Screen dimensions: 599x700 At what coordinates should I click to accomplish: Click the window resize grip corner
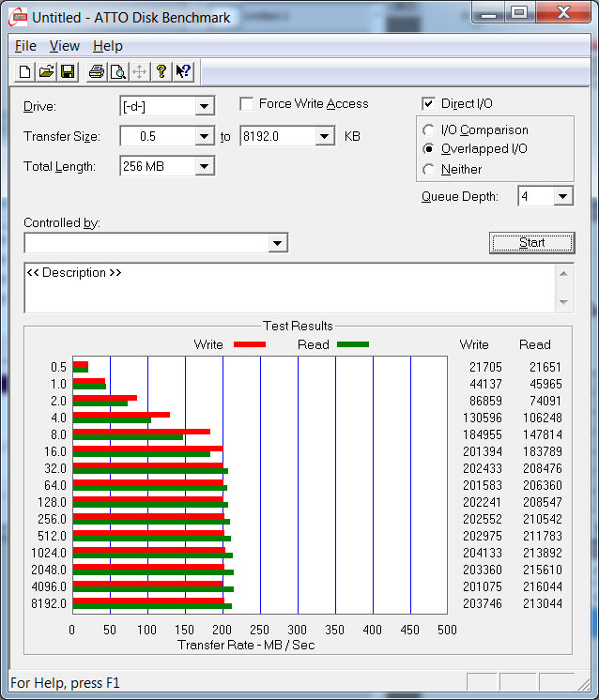pyautogui.click(x=583, y=683)
